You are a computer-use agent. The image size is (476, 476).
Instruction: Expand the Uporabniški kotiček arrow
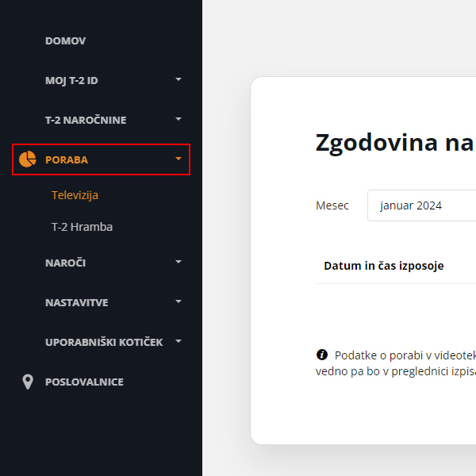click(x=178, y=341)
